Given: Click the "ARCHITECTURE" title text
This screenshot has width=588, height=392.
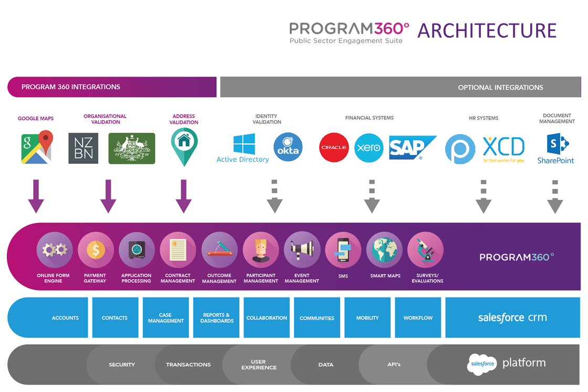Looking at the screenshot, I should tap(487, 31).
